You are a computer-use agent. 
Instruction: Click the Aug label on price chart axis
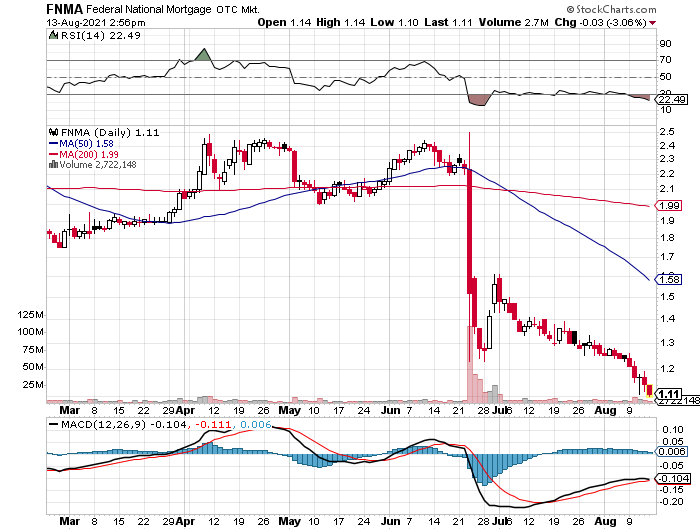pyautogui.click(x=605, y=410)
